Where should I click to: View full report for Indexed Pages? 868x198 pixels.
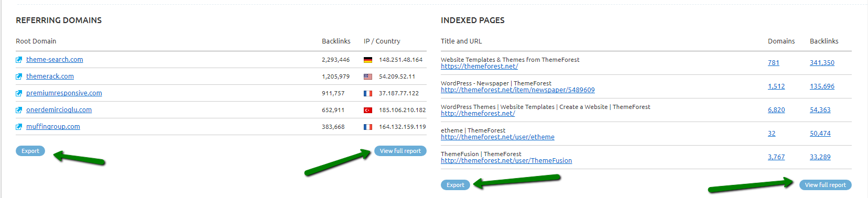[x=826, y=185]
